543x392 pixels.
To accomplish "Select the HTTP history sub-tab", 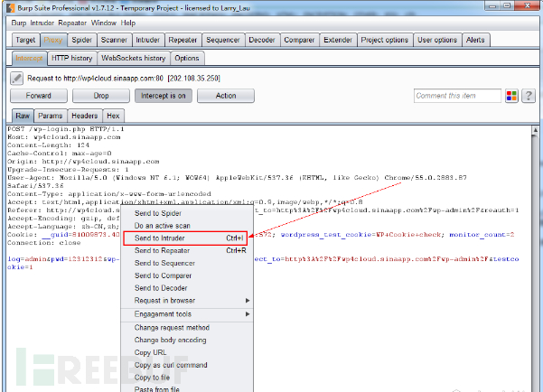I will tap(72, 58).
